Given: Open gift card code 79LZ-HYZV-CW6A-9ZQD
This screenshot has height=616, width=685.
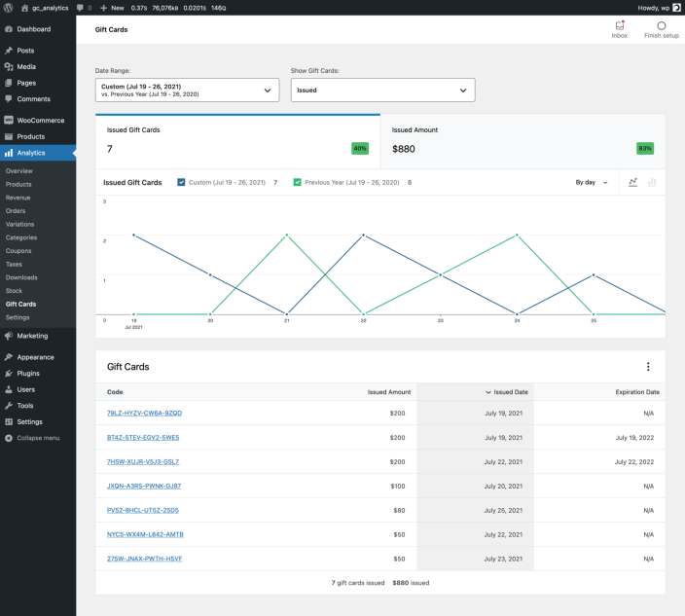Looking at the screenshot, I should pyautogui.click(x=144, y=413).
